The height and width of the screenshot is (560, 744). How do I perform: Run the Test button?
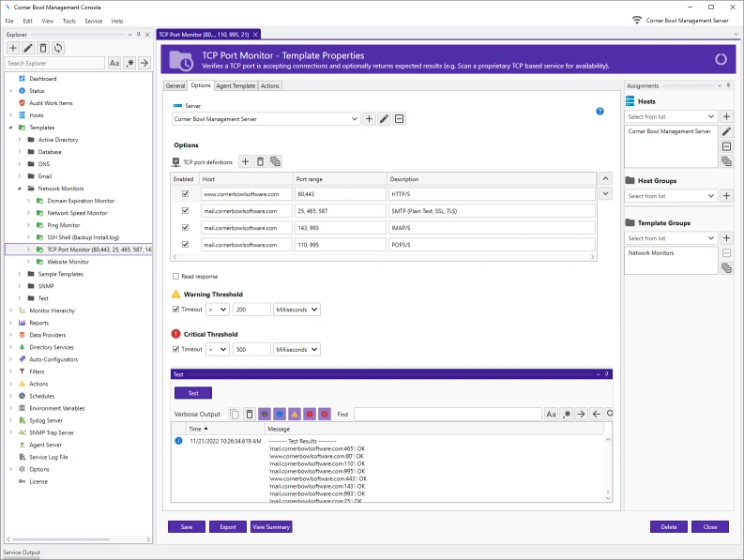click(193, 393)
